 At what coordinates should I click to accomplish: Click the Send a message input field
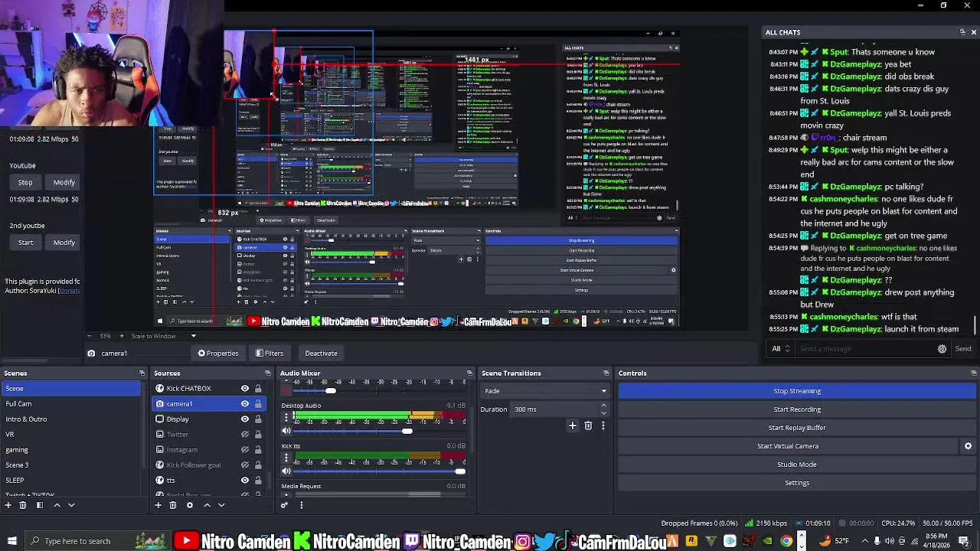coord(865,349)
